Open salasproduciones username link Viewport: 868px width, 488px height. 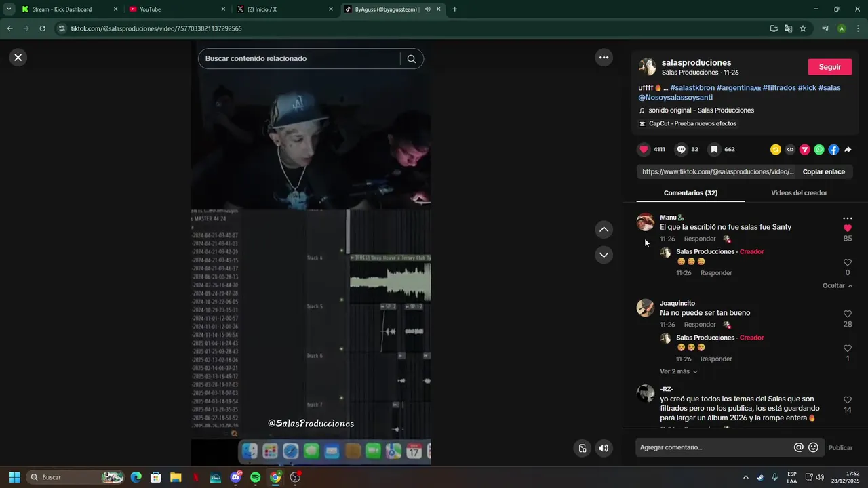coord(696,62)
